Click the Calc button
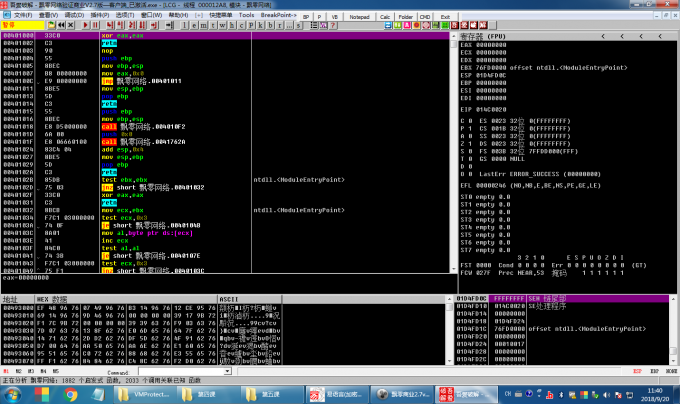The height and width of the screenshot is (404, 680). pyautogui.click(x=385, y=17)
